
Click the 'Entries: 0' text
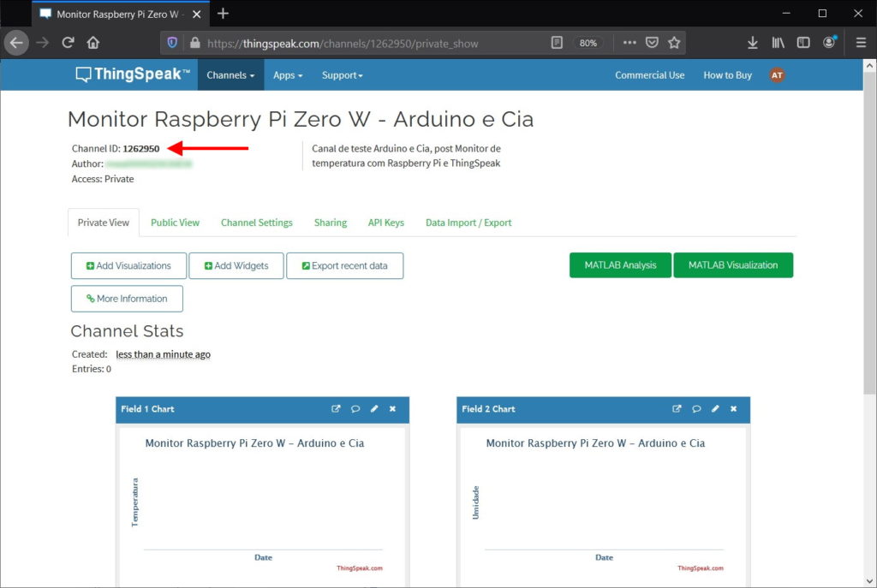pos(91,369)
